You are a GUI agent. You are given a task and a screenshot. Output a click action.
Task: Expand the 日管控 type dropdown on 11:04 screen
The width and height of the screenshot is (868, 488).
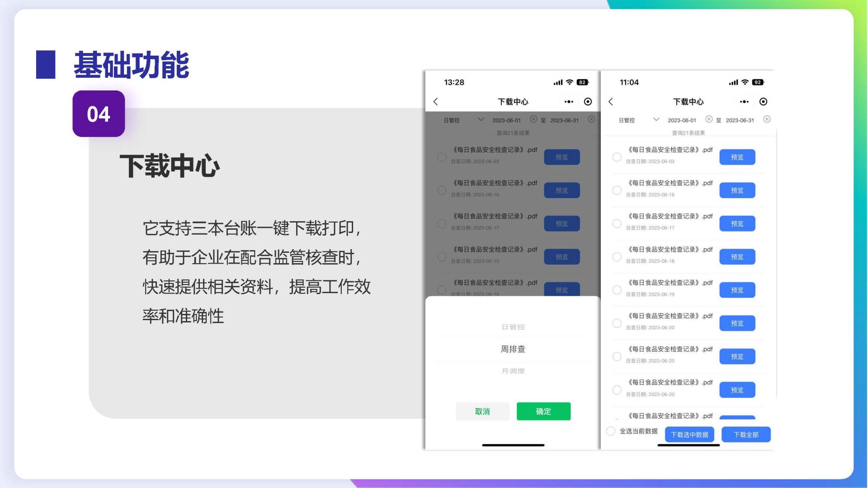point(638,120)
